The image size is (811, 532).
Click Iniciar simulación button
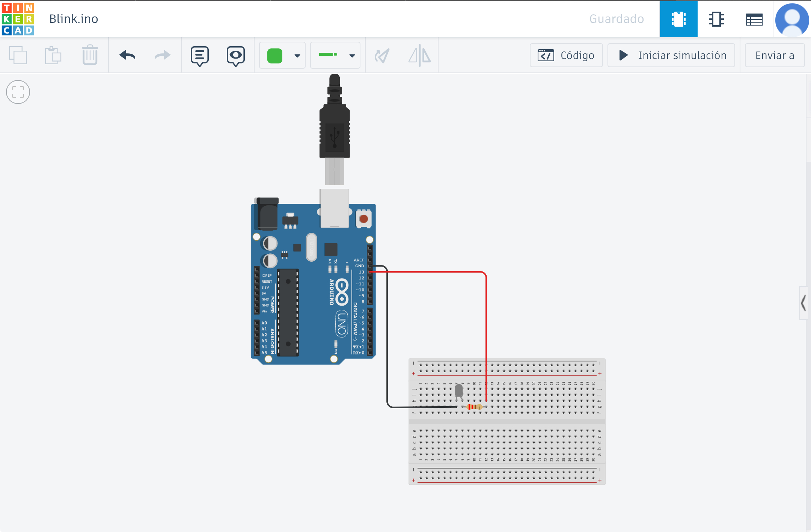click(x=671, y=55)
